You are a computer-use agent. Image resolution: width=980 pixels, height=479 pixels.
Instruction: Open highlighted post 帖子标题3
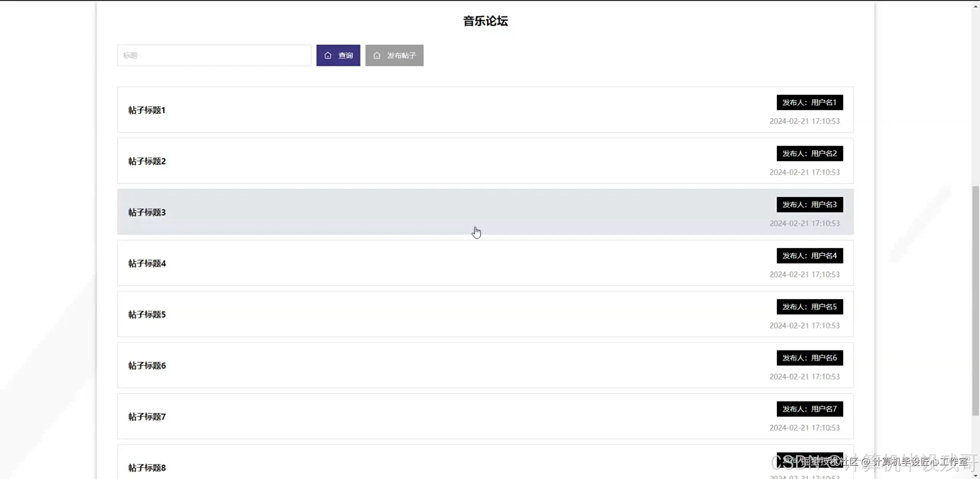[x=147, y=212]
